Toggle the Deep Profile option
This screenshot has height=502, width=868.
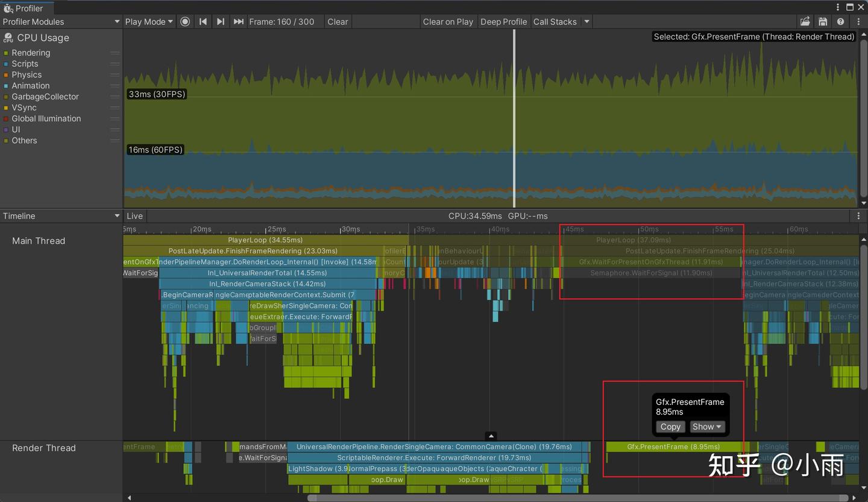(x=503, y=22)
